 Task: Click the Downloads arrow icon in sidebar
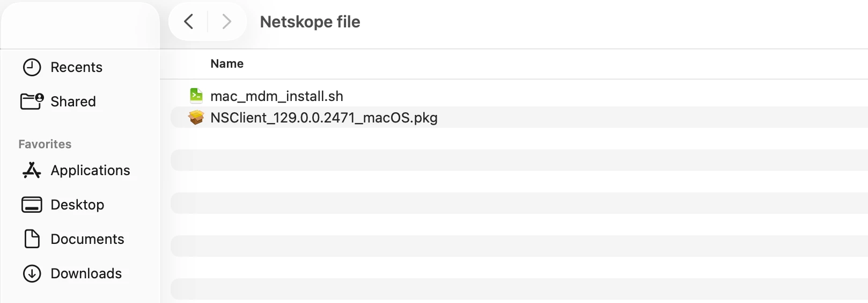32,273
